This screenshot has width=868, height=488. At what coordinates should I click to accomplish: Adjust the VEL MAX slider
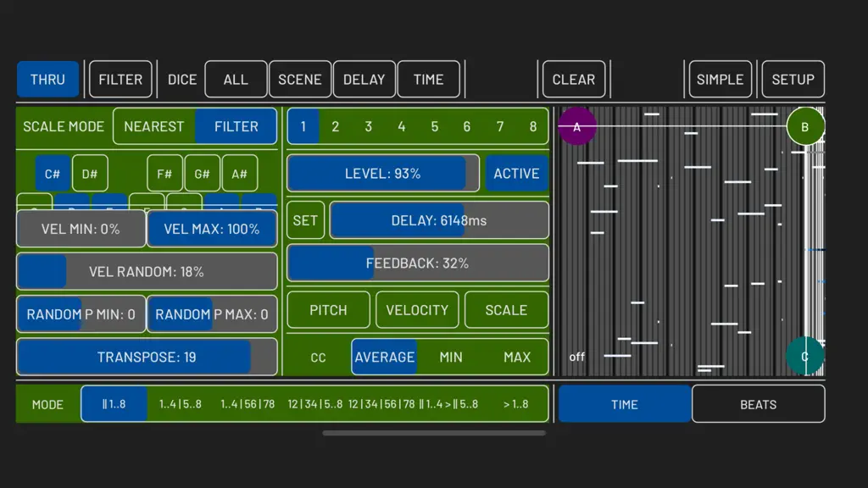tap(212, 229)
